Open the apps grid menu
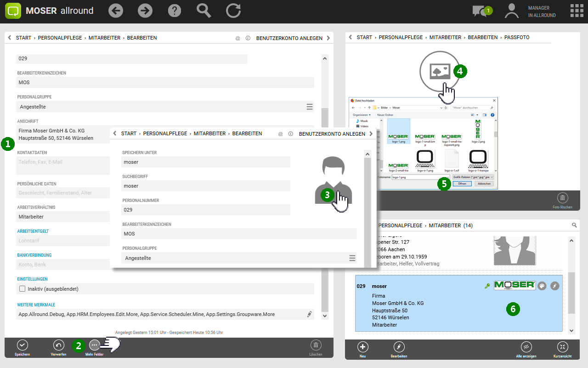Viewport: 588px width, 368px height. pos(577,11)
